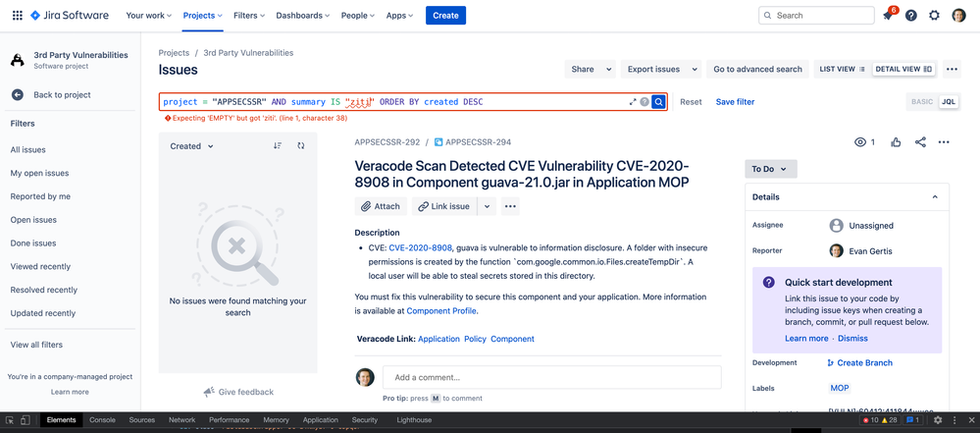This screenshot has width=980, height=433.
Task: Click the Back to project arrow icon
Action: (x=18, y=95)
